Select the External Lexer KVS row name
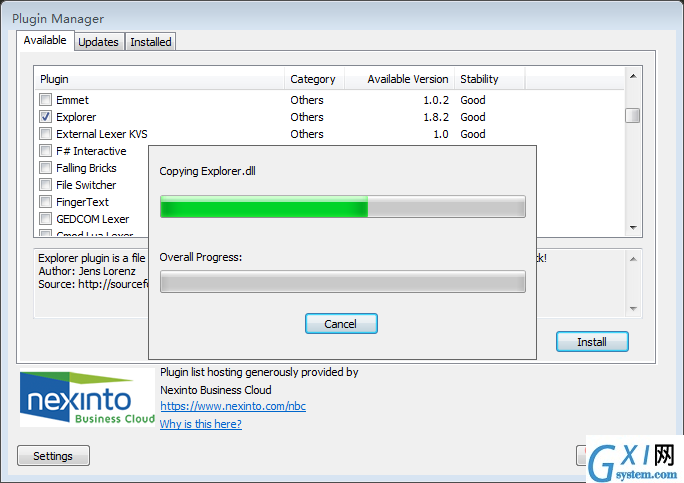684x483 pixels. (102, 134)
